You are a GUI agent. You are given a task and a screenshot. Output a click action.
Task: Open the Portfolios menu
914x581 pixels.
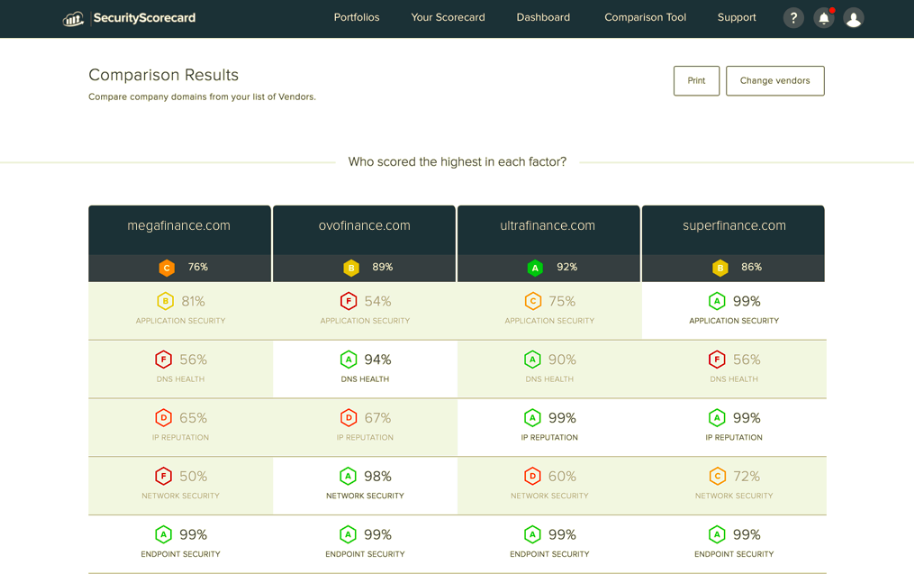pos(356,17)
